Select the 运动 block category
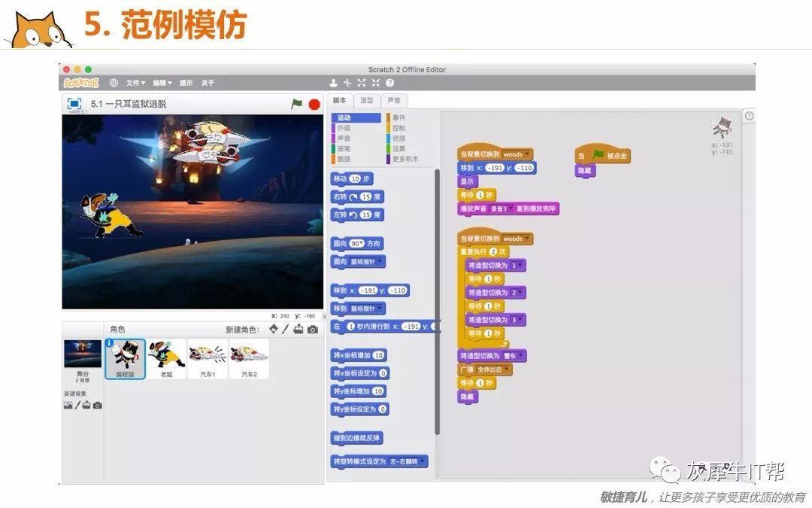Viewport: 812px width, 508px height. coord(356,117)
